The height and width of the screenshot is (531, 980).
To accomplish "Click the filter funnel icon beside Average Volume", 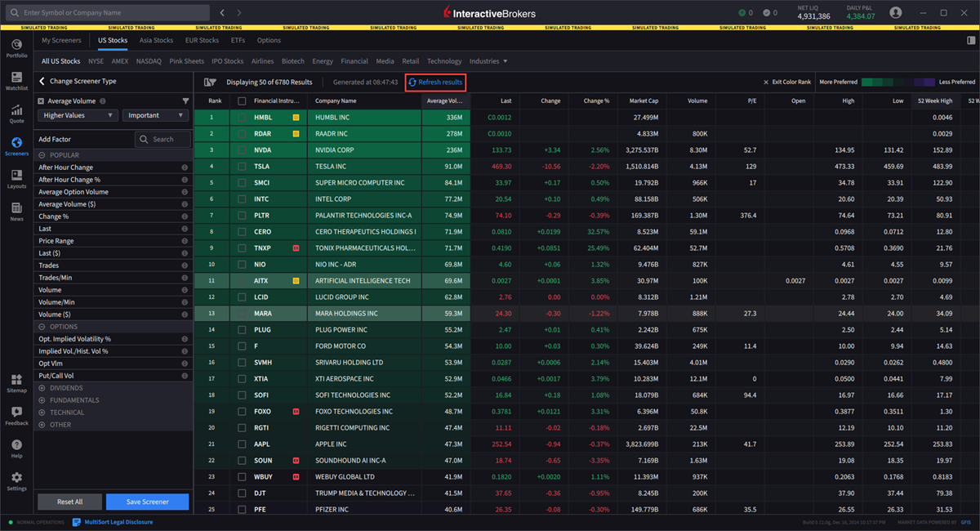I will pyautogui.click(x=185, y=101).
